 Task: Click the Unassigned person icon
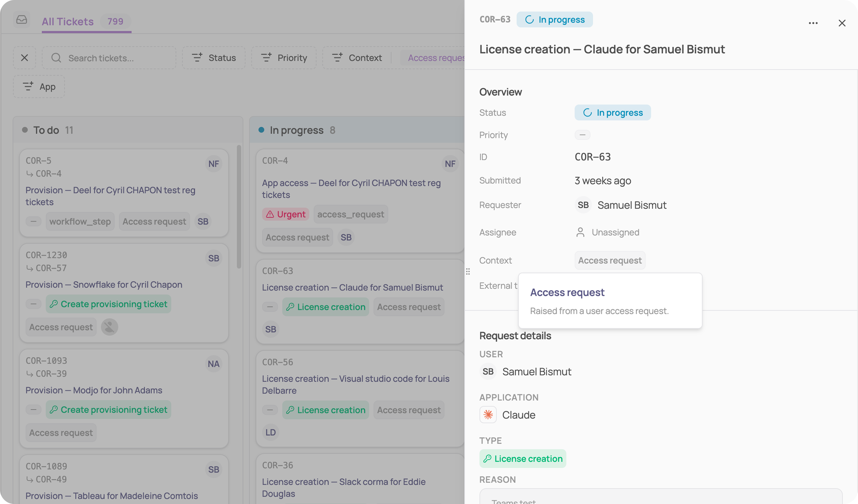tap(580, 232)
